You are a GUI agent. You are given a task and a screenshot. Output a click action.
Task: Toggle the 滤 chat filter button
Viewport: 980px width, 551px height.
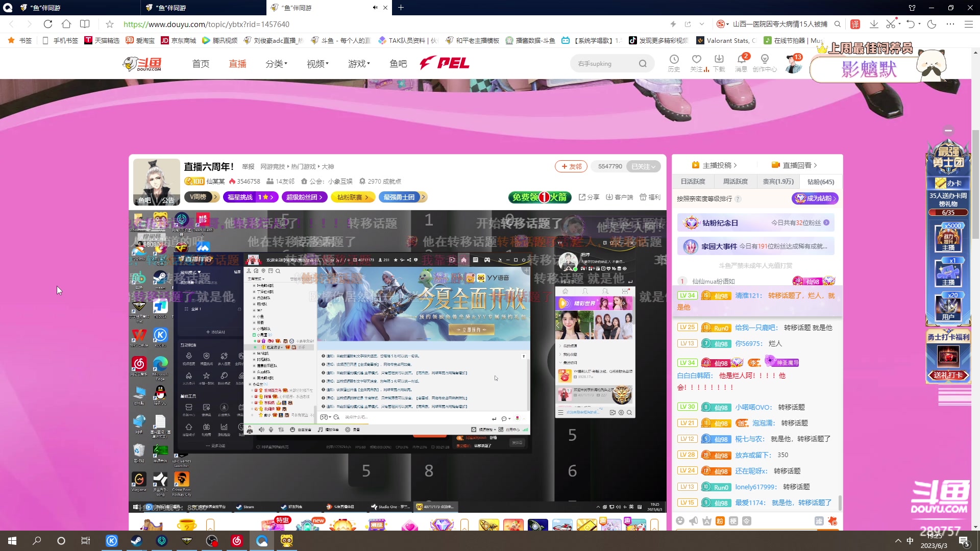coord(819,521)
